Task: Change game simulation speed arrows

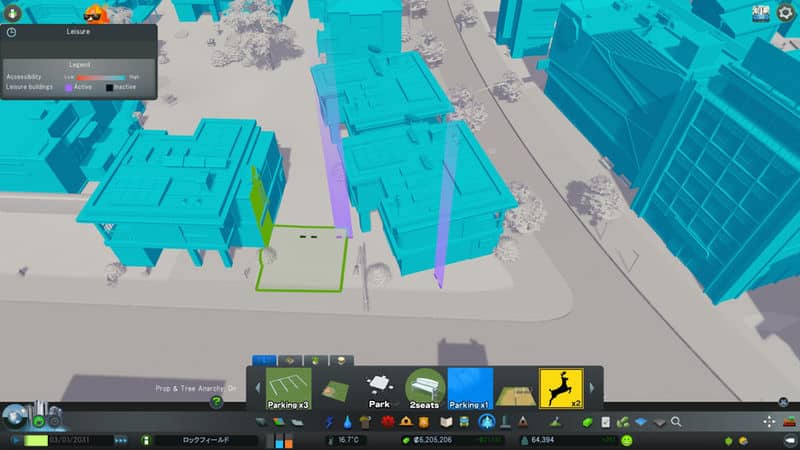Action: click(121, 440)
